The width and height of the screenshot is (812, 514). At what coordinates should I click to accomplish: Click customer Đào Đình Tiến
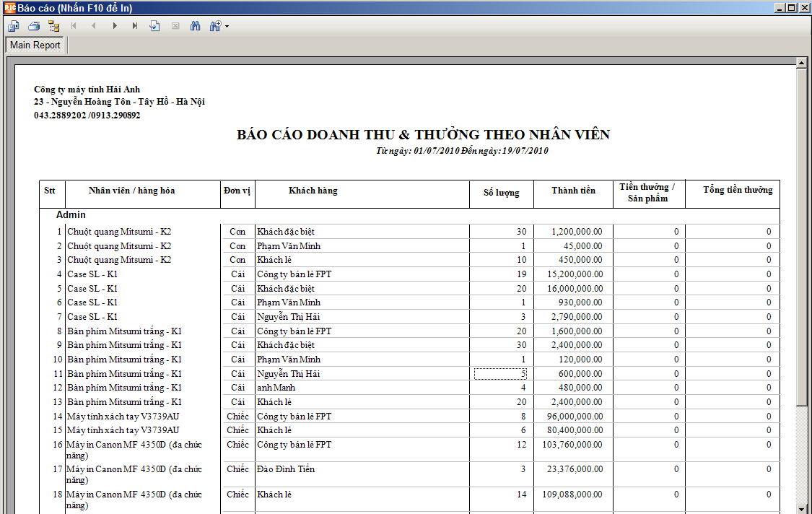(286, 469)
